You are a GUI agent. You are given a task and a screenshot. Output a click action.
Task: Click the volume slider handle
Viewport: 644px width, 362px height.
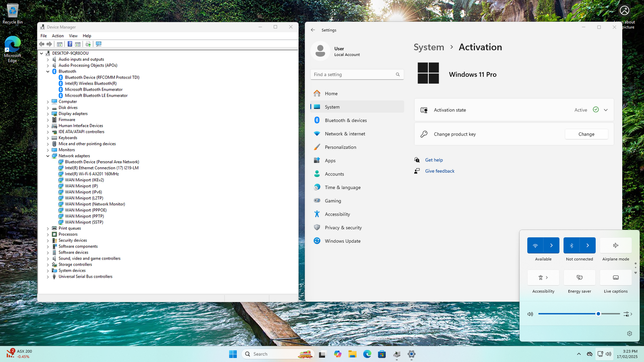tap(598, 314)
